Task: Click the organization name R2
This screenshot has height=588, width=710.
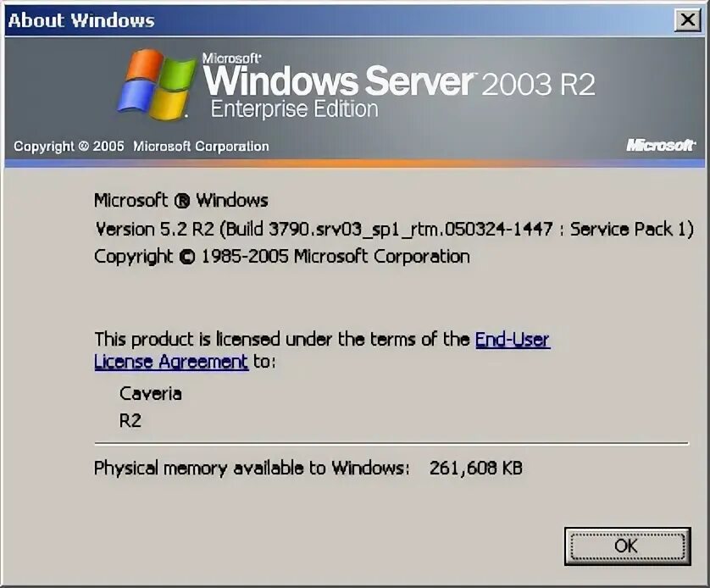Action: click(130, 420)
